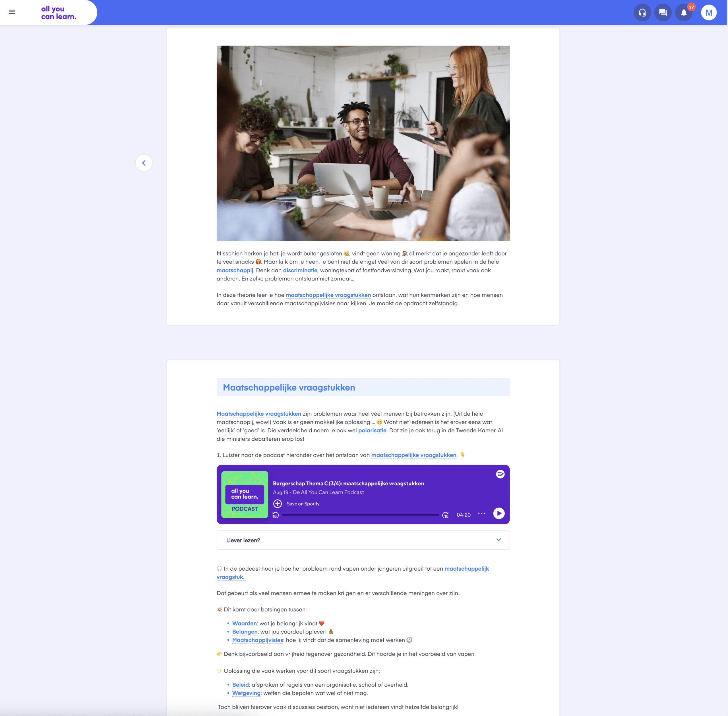728x716 pixels.
Task: Open the chat messages icon
Action: click(663, 13)
